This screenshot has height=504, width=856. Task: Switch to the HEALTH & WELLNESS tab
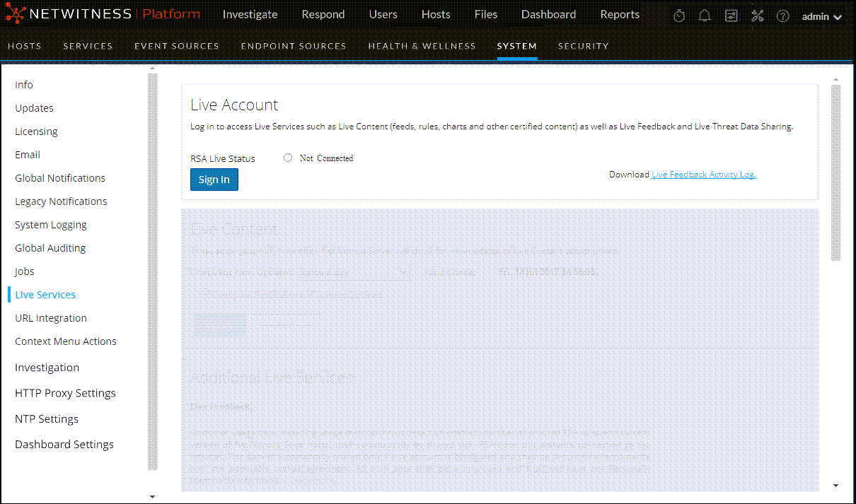[x=422, y=46]
